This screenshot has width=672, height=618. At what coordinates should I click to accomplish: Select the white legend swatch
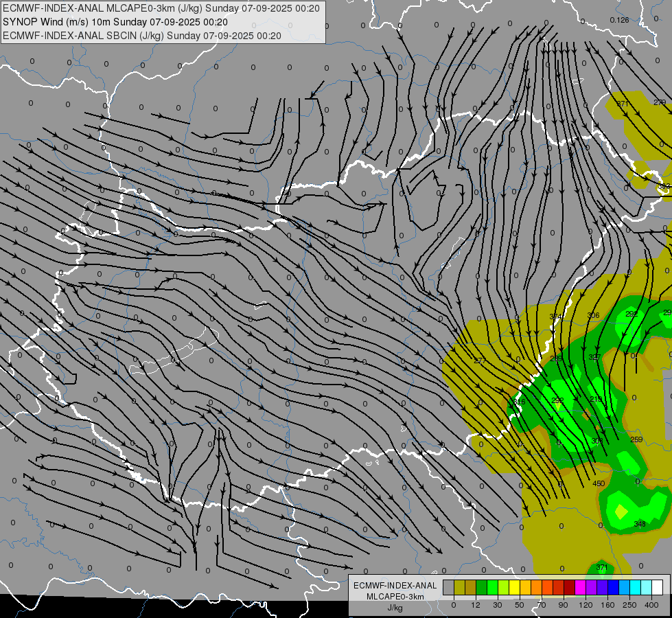click(658, 588)
